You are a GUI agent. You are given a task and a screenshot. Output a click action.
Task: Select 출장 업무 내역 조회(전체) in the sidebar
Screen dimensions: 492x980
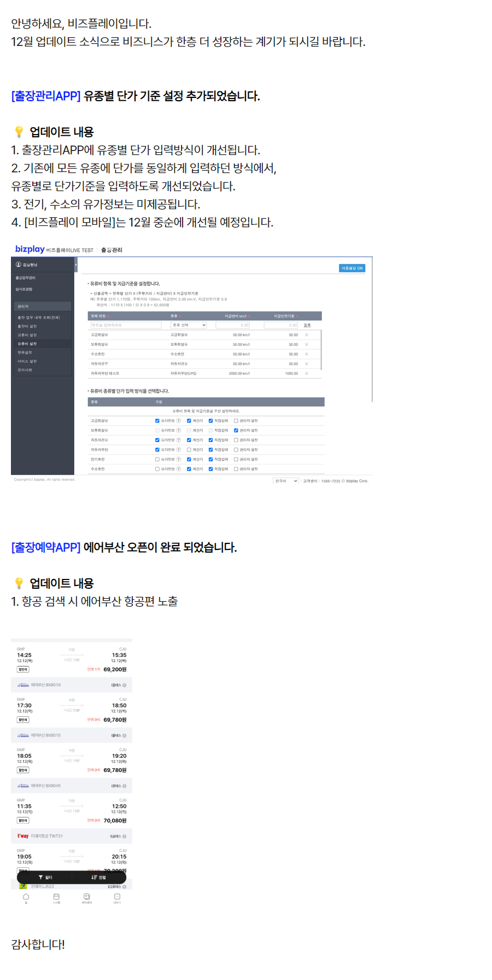pos(39,317)
